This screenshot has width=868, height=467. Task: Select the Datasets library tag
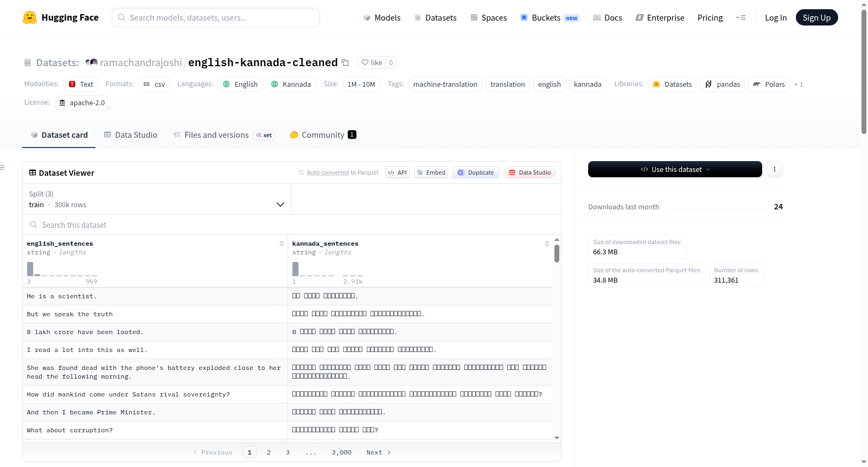tap(672, 84)
